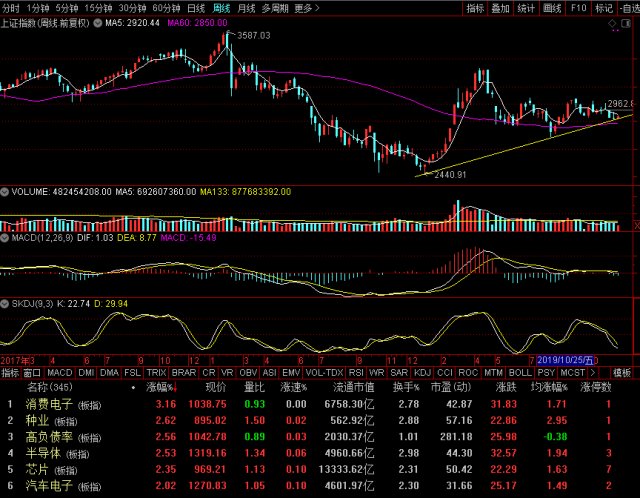Sort list by 涨幅% column header
This screenshot has height=498, width=640.
[x=160, y=386]
